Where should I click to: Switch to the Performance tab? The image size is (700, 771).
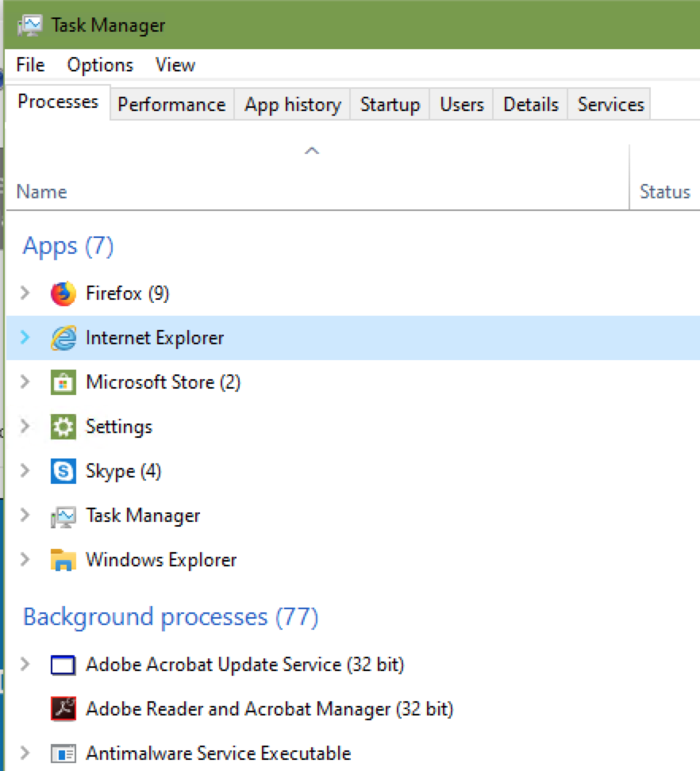pos(172,104)
